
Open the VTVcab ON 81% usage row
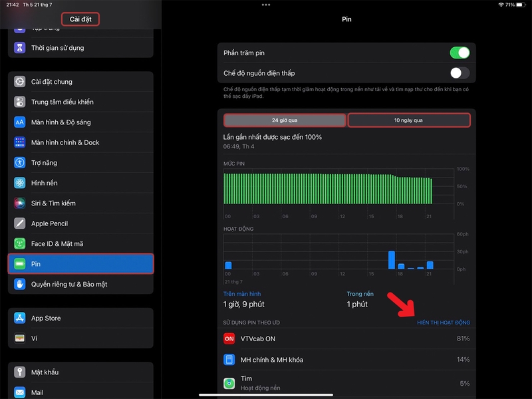click(x=346, y=338)
